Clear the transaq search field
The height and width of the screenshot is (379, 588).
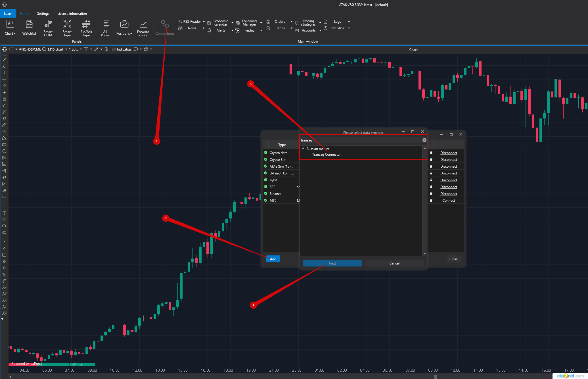[424, 140]
